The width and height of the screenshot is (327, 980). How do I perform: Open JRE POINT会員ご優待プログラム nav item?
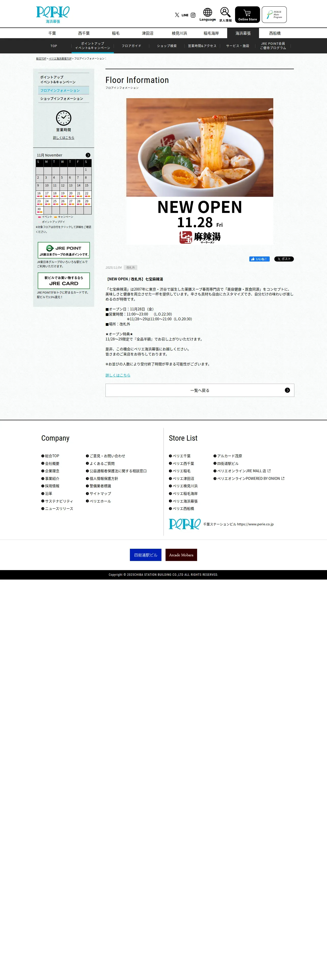click(x=273, y=46)
